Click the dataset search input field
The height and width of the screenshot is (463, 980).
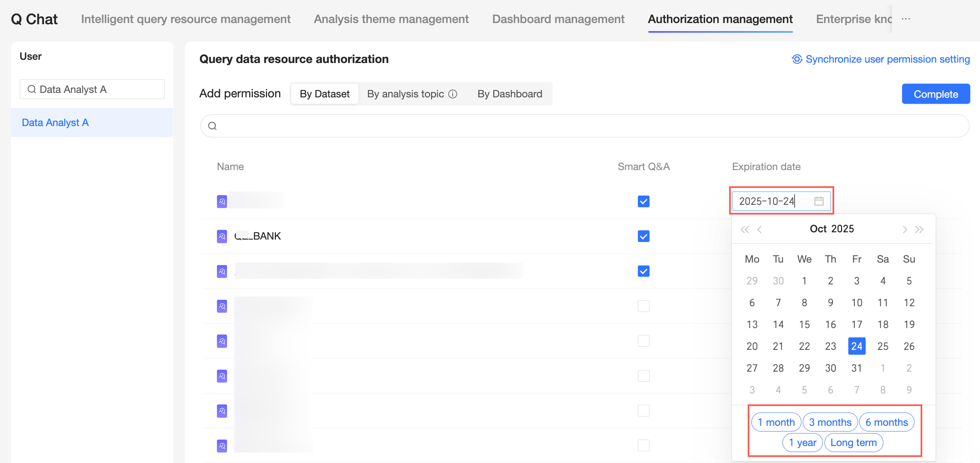(x=585, y=126)
